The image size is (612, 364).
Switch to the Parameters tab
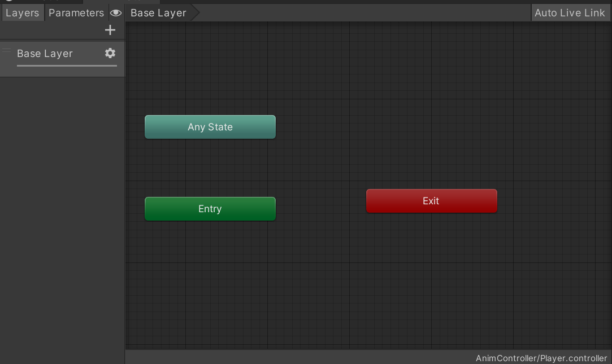(76, 12)
